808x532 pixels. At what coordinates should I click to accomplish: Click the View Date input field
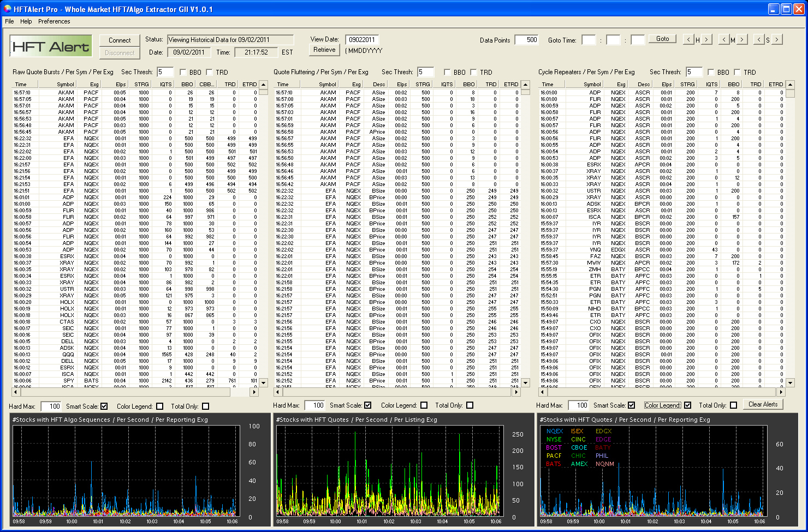[x=362, y=39]
